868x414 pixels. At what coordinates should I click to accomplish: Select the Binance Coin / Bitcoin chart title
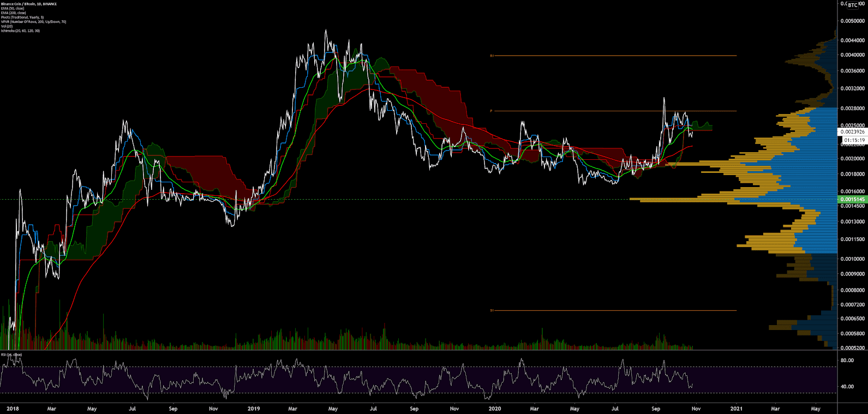point(29,4)
